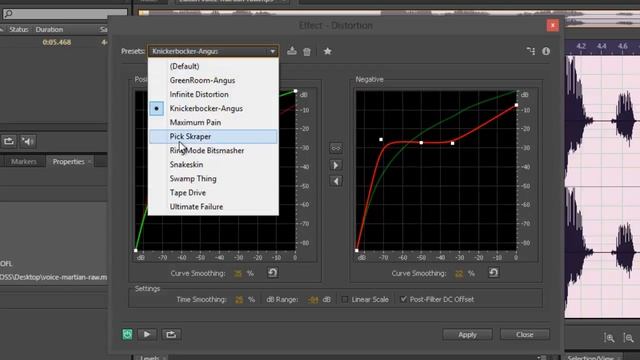Click the Duration column header
The height and width of the screenshot is (360, 640).
(49, 29)
